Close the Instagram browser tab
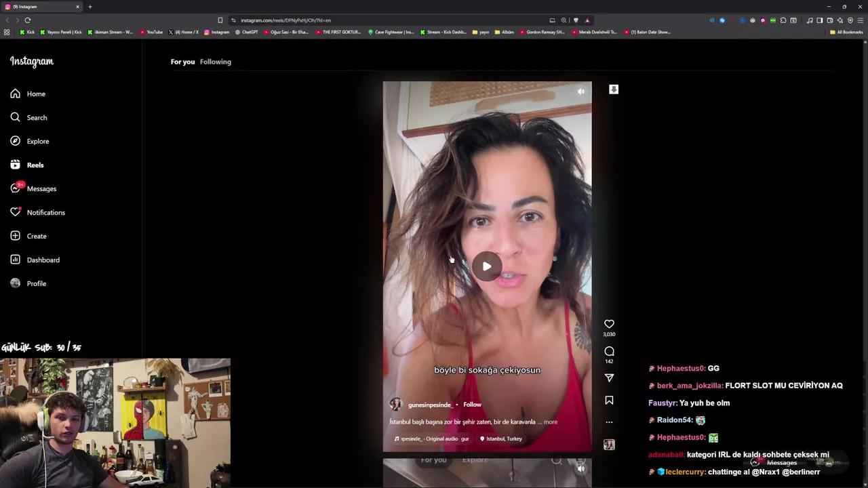 tap(77, 7)
